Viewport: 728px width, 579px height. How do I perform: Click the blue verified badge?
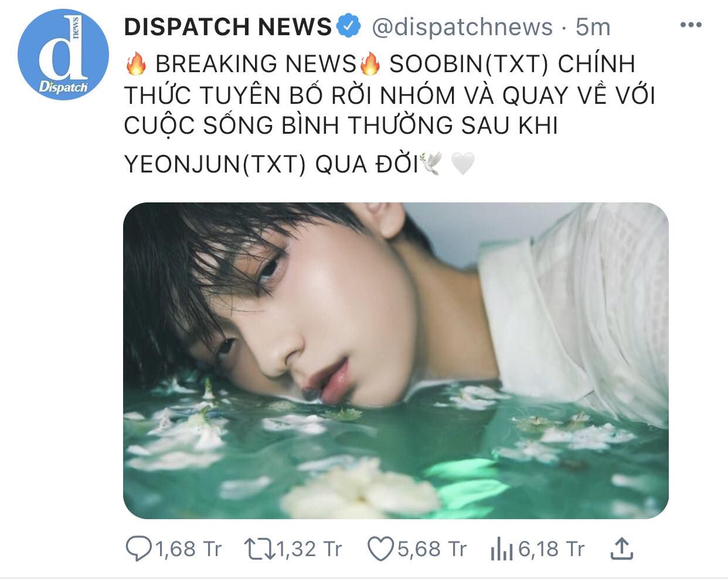point(349,26)
